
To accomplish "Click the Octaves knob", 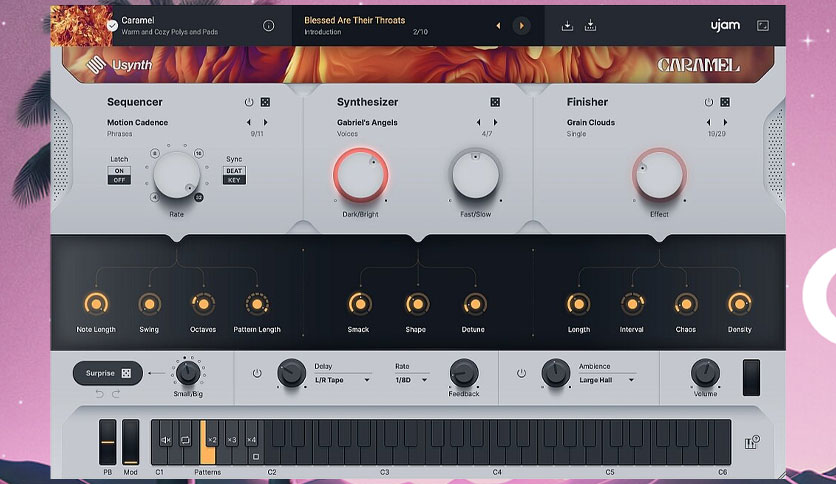I will pyautogui.click(x=203, y=304).
